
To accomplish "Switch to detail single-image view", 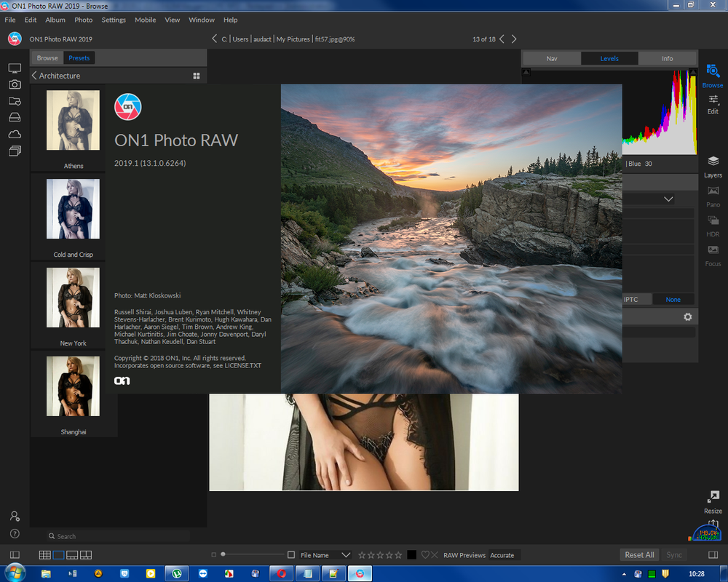I will (x=58, y=555).
